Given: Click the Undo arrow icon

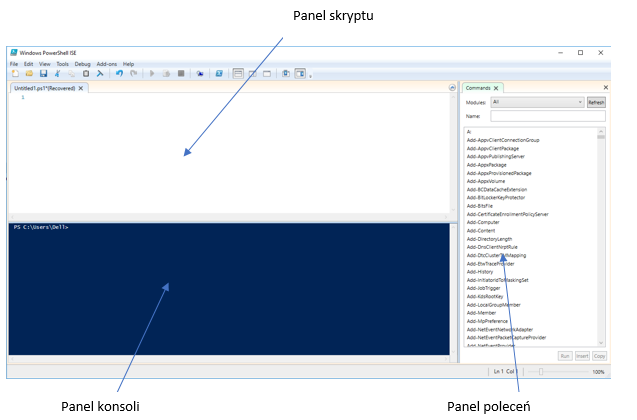Looking at the screenshot, I should [119, 74].
